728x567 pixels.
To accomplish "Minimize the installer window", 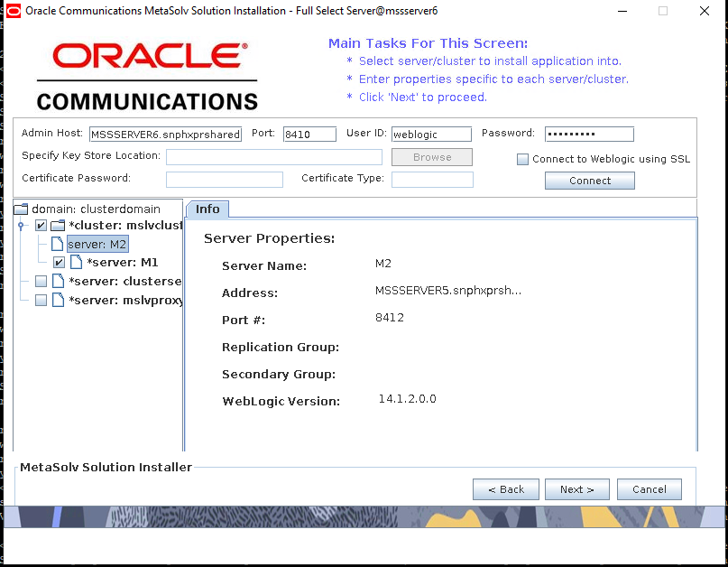I will [622, 11].
